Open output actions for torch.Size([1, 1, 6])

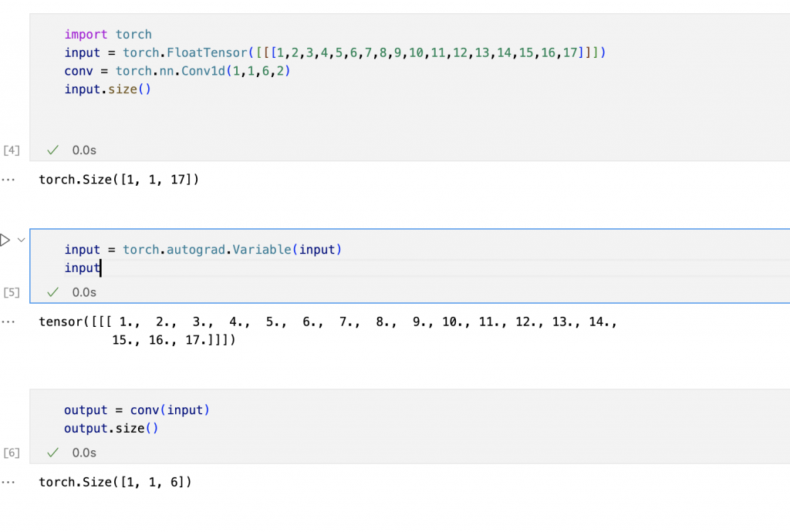pyautogui.click(x=8, y=482)
